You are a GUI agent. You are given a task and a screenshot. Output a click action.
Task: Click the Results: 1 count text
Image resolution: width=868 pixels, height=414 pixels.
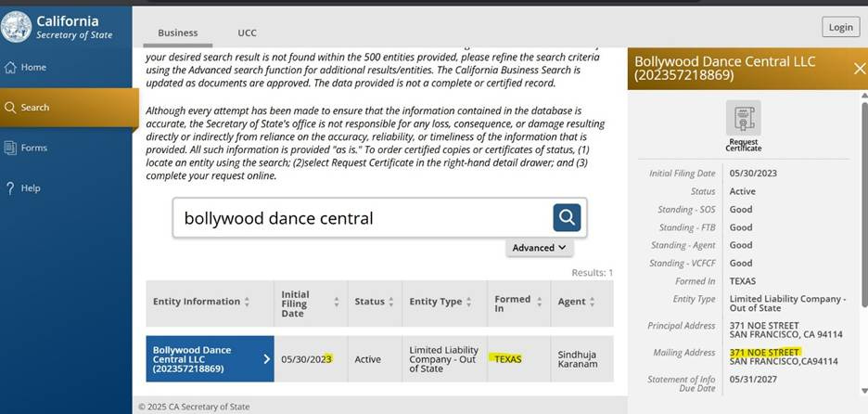click(x=593, y=273)
